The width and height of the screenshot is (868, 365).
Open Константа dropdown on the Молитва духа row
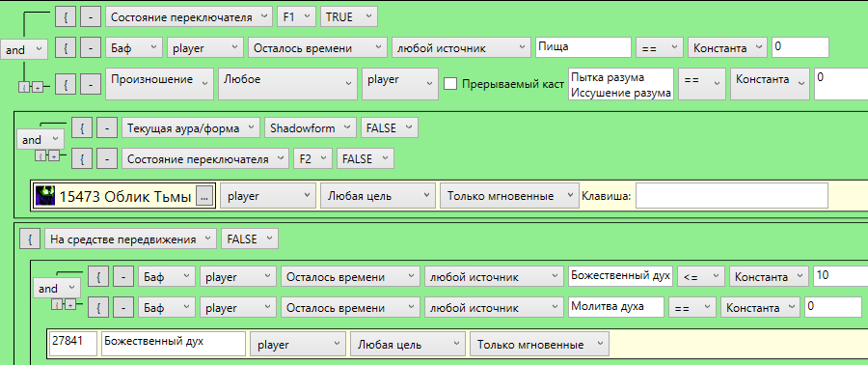[x=761, y=307]
